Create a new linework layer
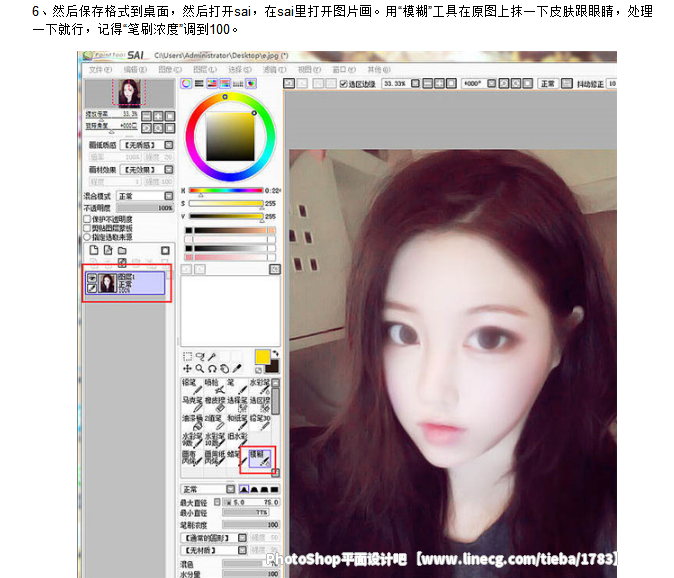 coord(108,250)
